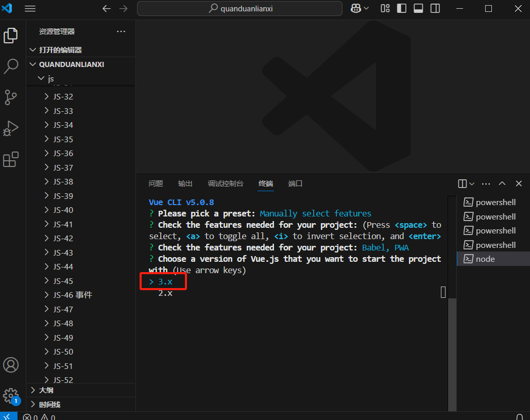Image resolution: width=530 pixels, height=420 pixels.
Task: Switch to the 调试控制台 panel tab
Action: click(x=226, y=183)
